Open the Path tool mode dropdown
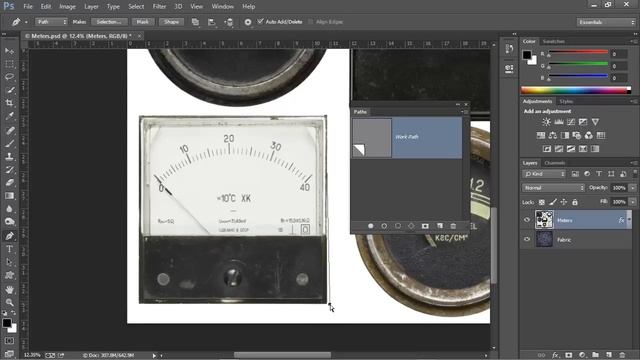This screenshot has height=360, width=640. pos(51,22)
